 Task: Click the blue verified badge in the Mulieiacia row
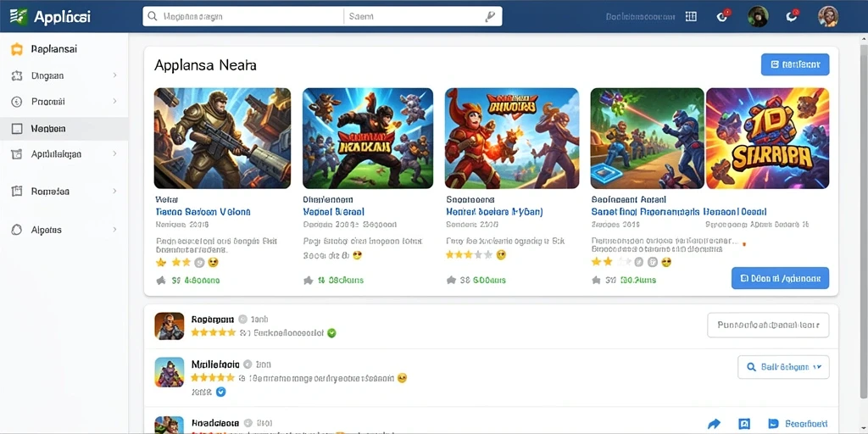click(x=220, y=392)
